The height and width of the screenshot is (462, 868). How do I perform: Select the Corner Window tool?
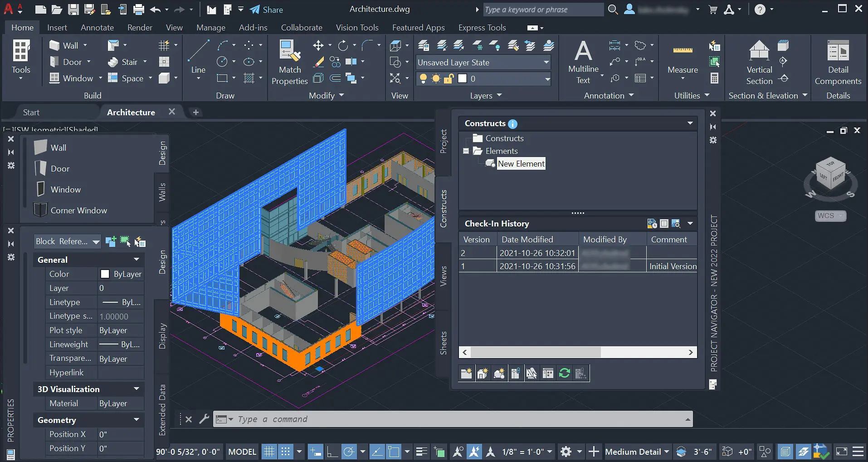79,210
